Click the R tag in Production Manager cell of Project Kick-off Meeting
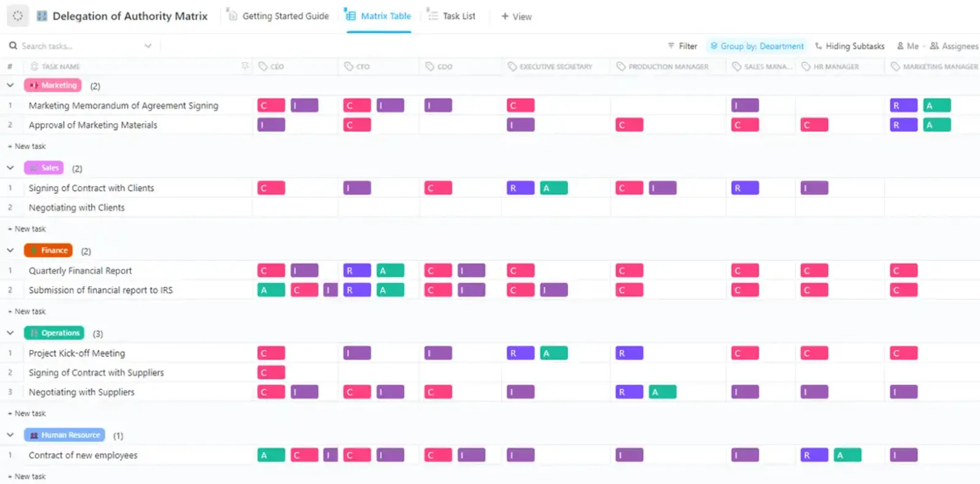 click(629, 354)
